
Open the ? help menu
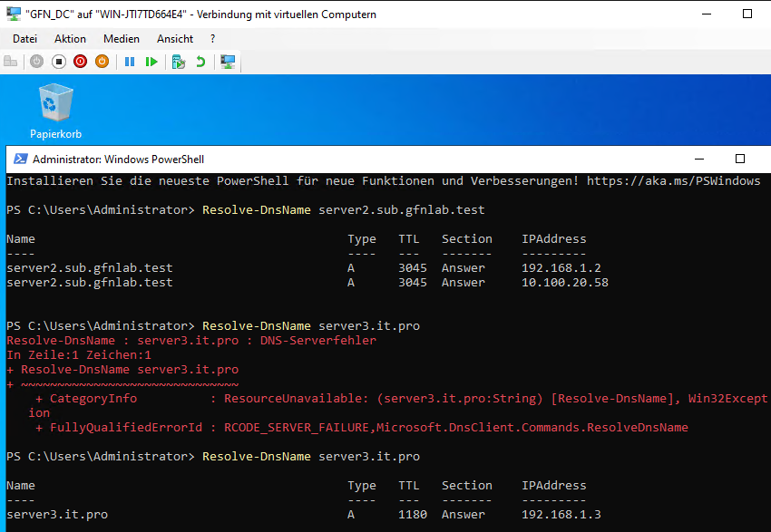click(x=212, y=39)
